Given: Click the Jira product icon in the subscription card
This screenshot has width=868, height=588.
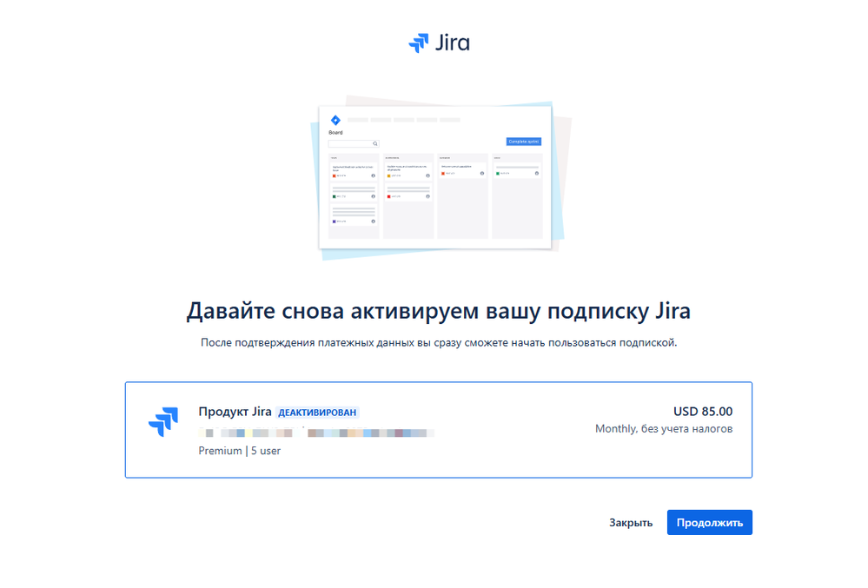Looking at the screenshot, I should click(163, 421).
